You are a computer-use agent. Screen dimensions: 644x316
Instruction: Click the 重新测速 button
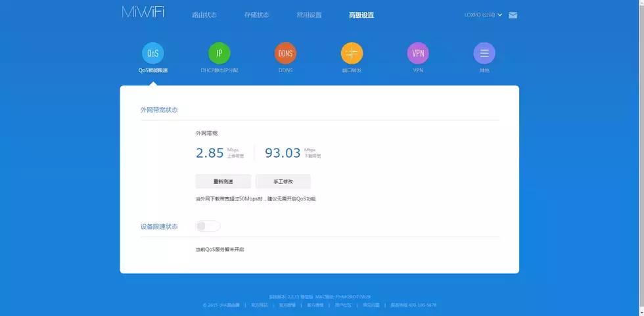tap(223, 181)
